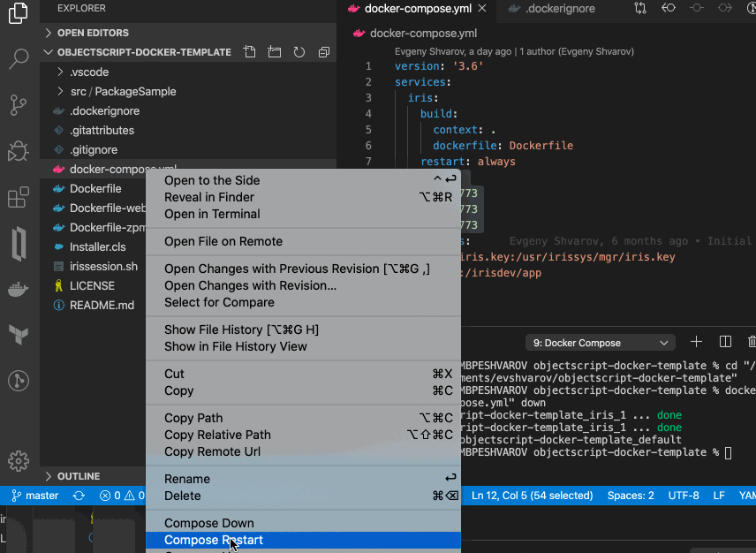This screenshot has height=553, width=756.
Task: Open the Source Control view
Action: [x=19, y=106]
